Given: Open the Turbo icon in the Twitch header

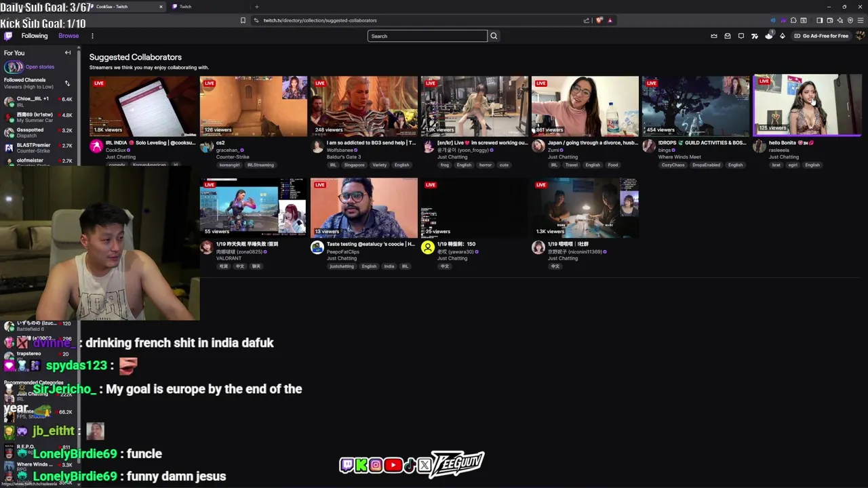Looking at the screenshot, I should [755, 36].
